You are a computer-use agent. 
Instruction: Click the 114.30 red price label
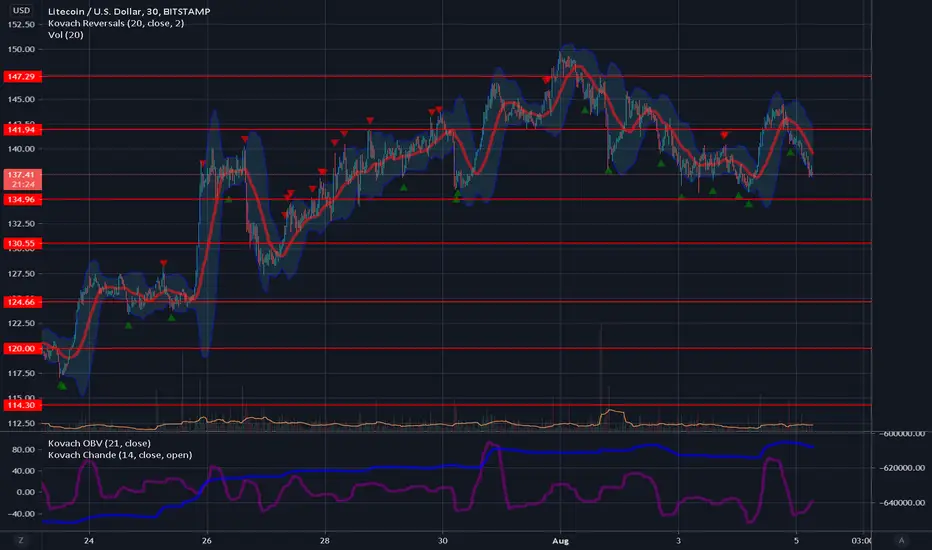tap(21, 405)
